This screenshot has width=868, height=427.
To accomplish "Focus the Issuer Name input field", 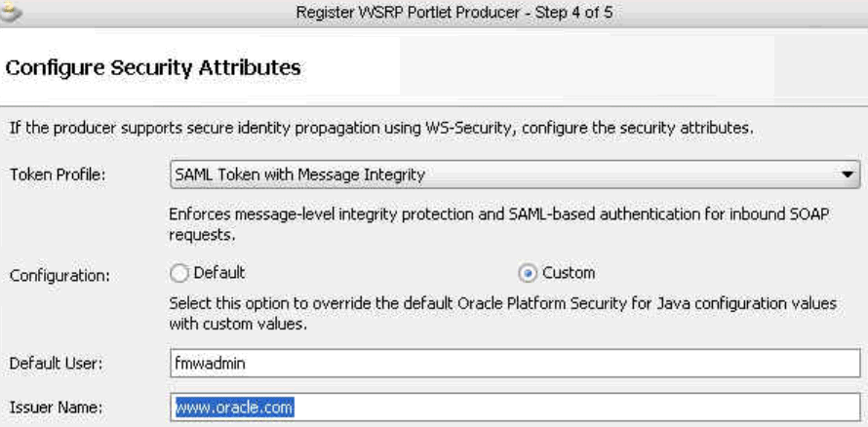I will coord(515,408).
